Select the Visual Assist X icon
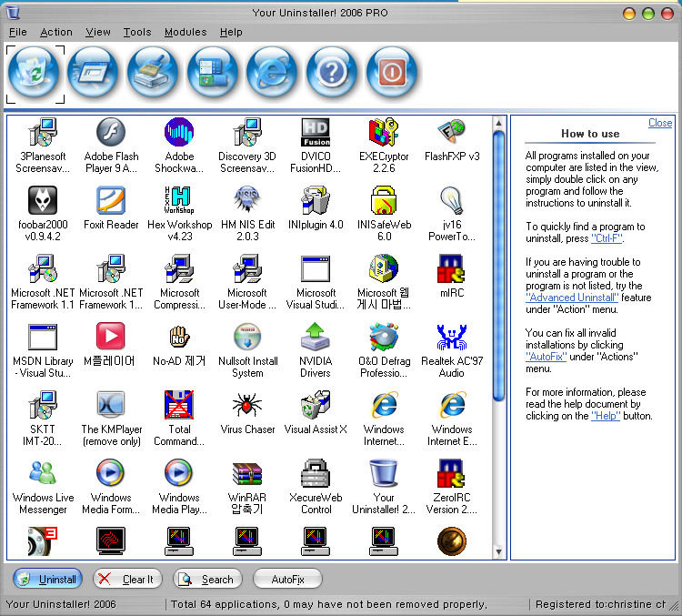This screenshot has width=682, height=616. pos(316,405)
